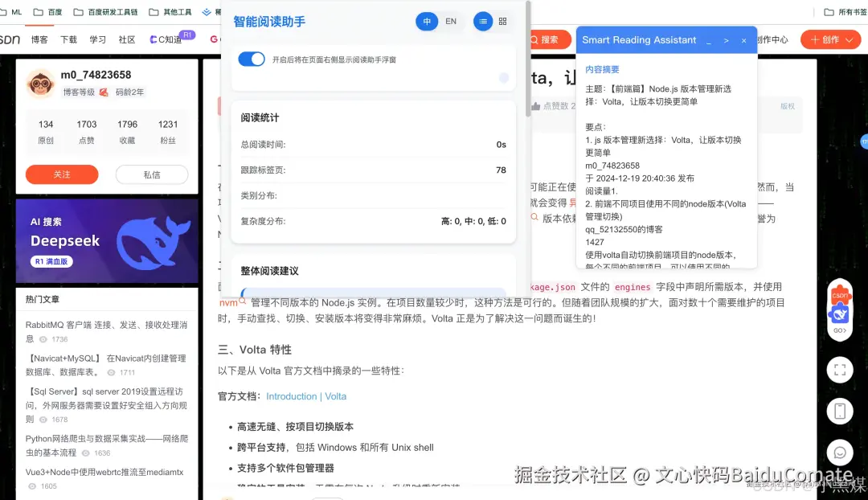This screenshot has height=500, width=868.
Task: Open Sql Server 2019 remote access article
Action: (x=106, y=405)
